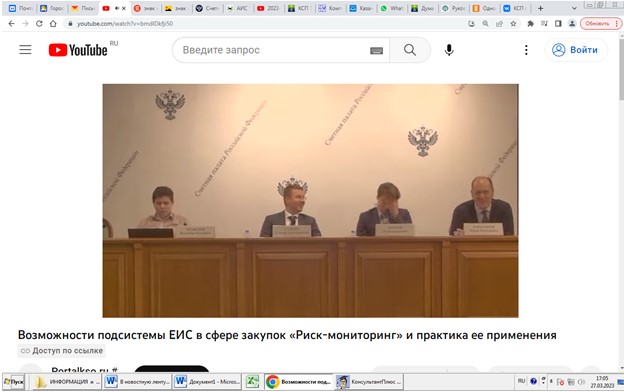Go forward with browser forward arrow
Viewport: 624px width, 392px height.
coord(25,23)
